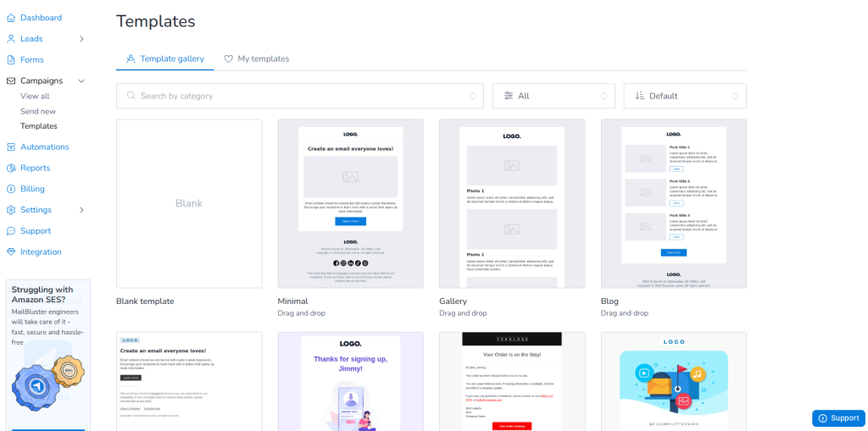Click the Integration diamond icon

point(10,251)
